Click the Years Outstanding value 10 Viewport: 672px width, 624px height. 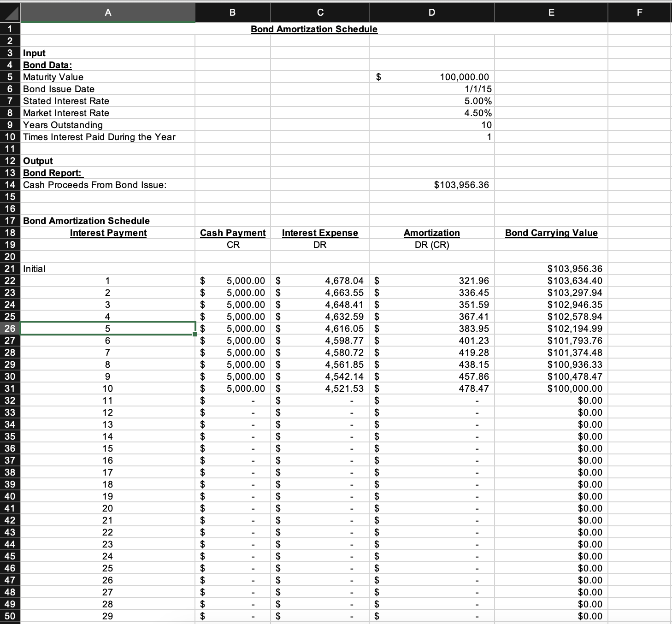(x=431, y=124)
